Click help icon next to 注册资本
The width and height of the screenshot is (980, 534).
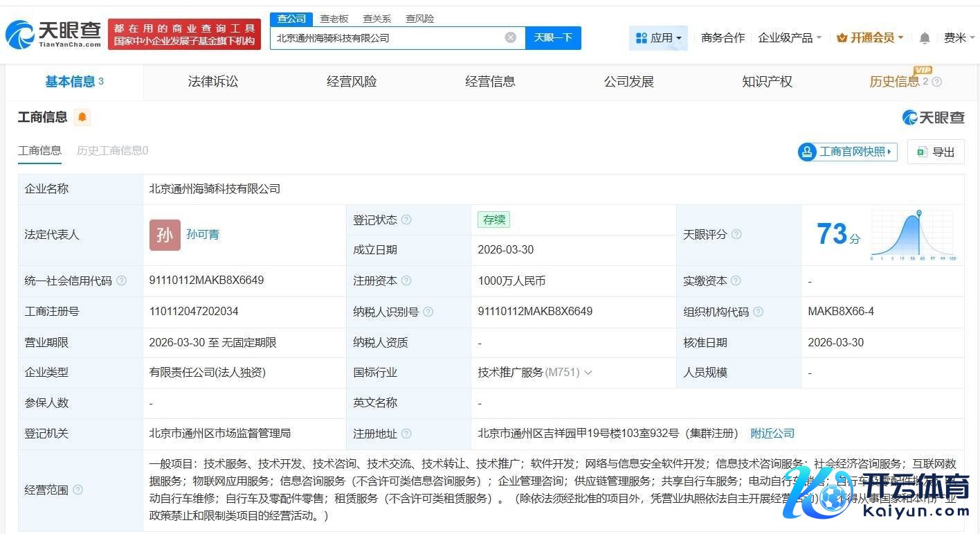tap(406, 281)
